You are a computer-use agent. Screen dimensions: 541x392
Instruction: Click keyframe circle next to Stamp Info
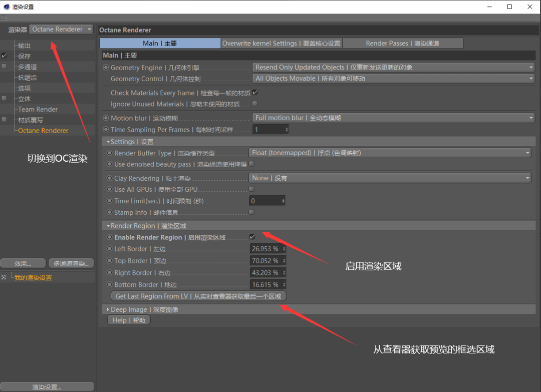coord(109,212)
